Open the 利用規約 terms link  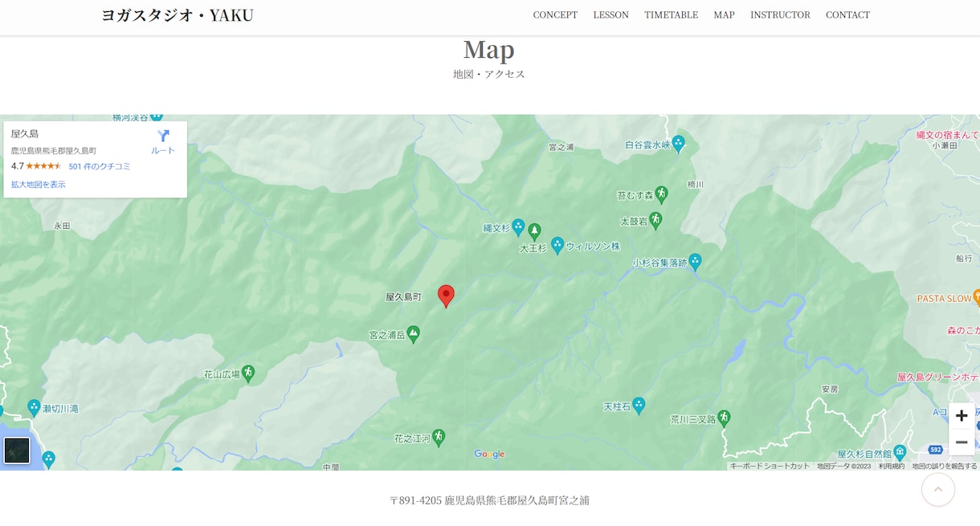point(892,466)
